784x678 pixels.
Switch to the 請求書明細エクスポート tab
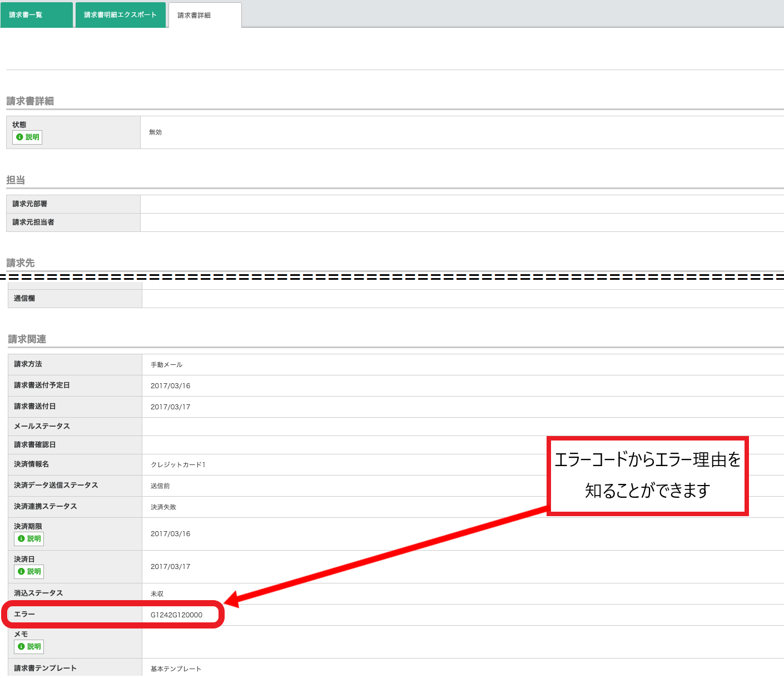click(120, 15)
